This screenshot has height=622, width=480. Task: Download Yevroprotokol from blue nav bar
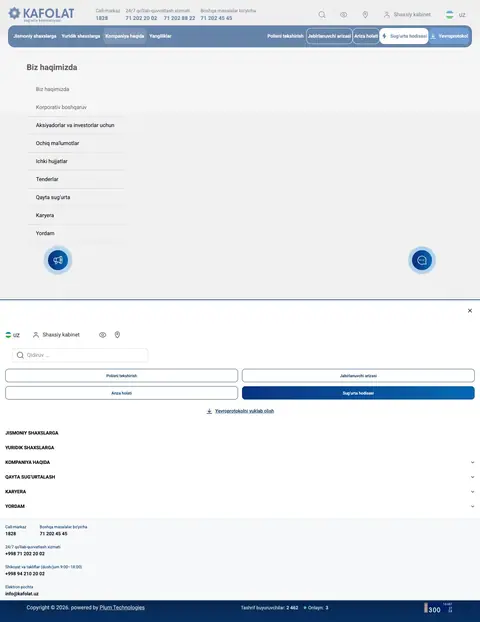[x=449, y=36]
